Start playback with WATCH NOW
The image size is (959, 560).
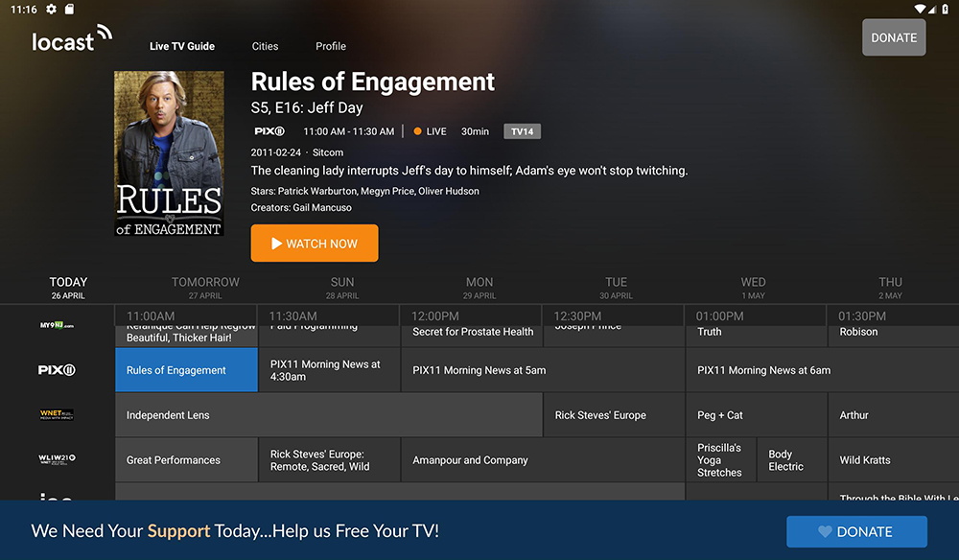[315, 244]
